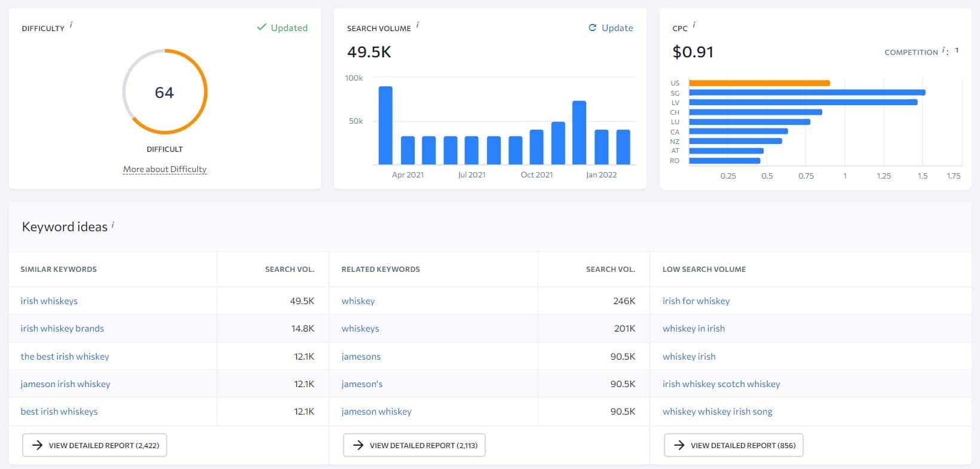The height and width of the screenshot is (469, 980).
Task: Click the 14.8K search volume value
Action: (x=303, y=328)
